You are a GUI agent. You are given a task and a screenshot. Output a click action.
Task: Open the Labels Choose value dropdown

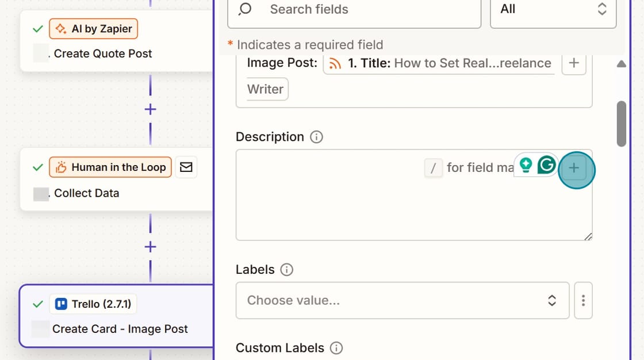402,300
